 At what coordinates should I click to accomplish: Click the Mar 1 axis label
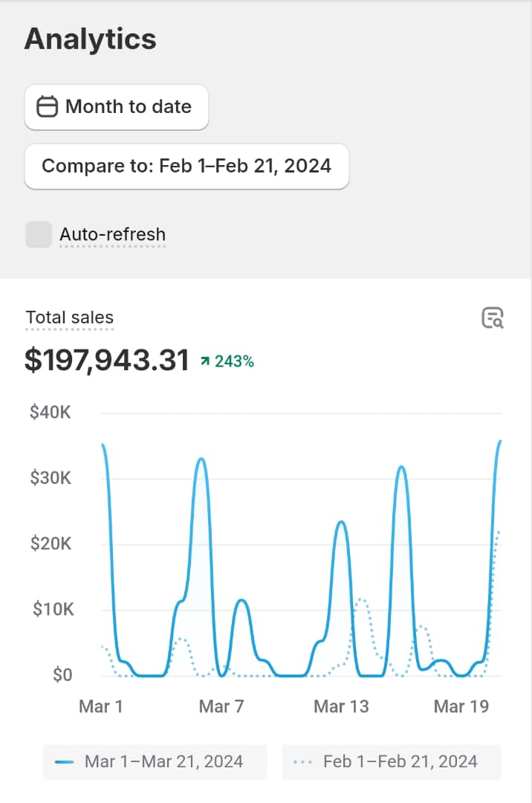pos(101,706)
